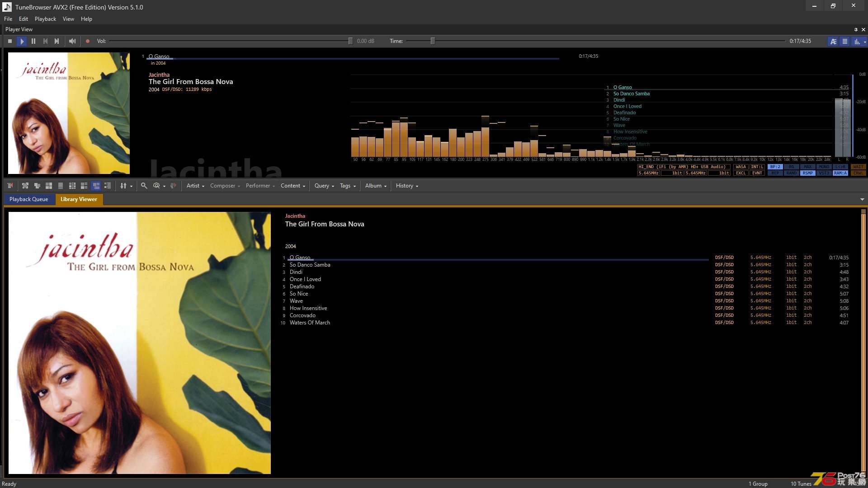868x488 pixels.
Task: Pin the Player View panel
Action: (856, 29)
